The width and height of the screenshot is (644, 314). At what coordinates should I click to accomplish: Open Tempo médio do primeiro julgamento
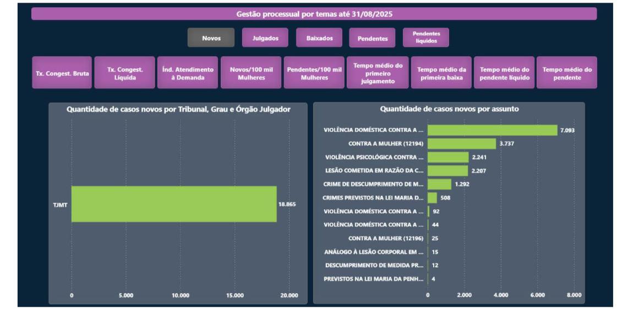378,73
